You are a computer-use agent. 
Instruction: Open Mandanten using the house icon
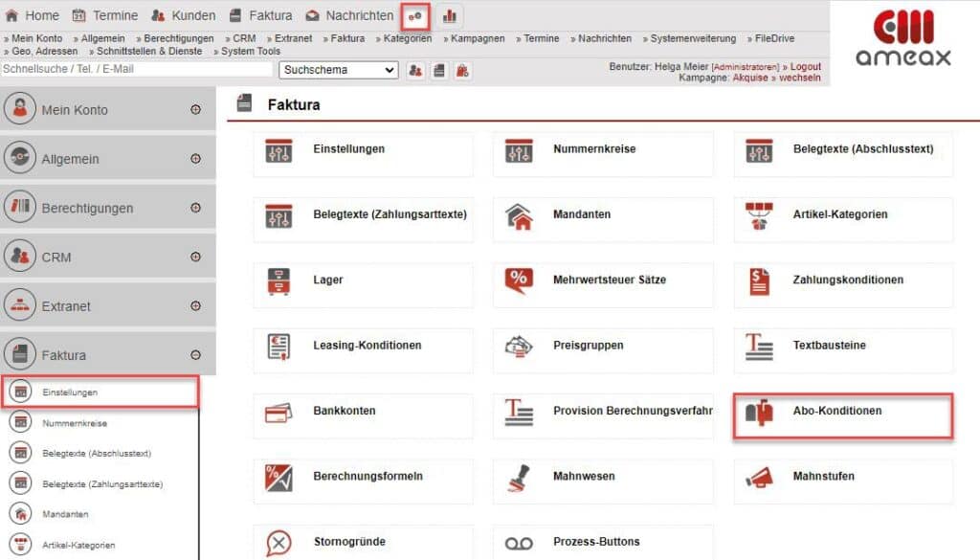(x=518, y=218)
